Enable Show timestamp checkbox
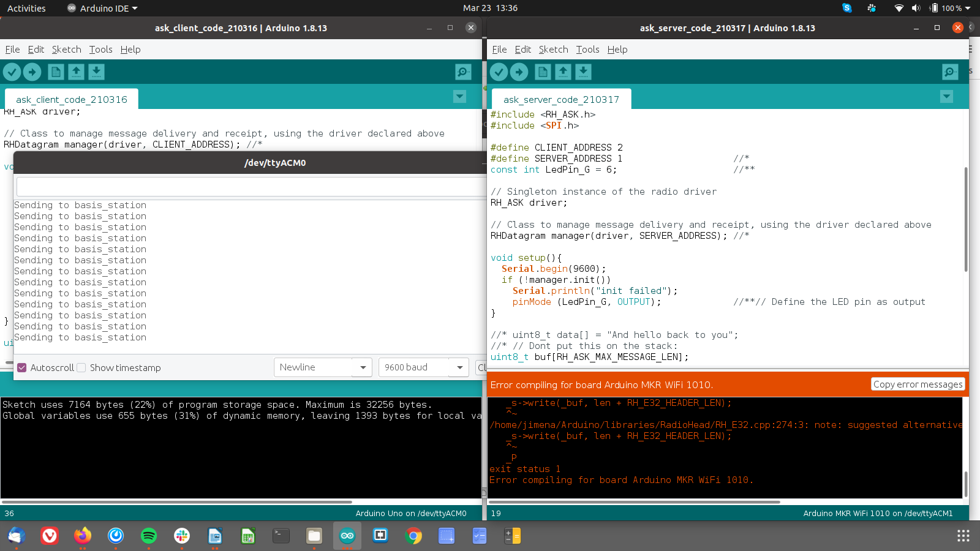980x551 pixels. tap(81, 368)
